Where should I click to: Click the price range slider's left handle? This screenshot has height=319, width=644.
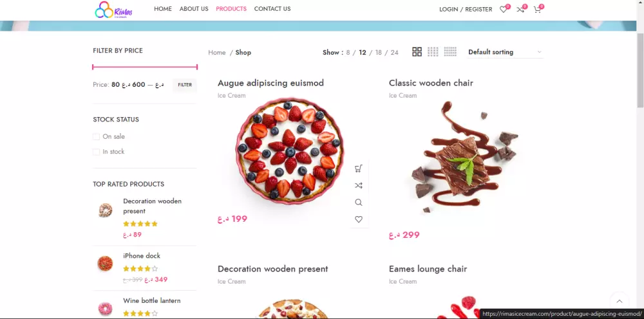93,67
